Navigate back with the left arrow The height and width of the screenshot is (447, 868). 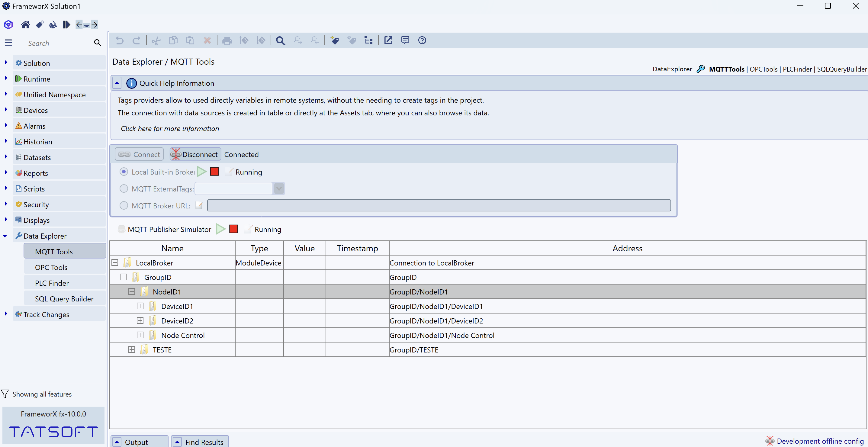[79, 24]
